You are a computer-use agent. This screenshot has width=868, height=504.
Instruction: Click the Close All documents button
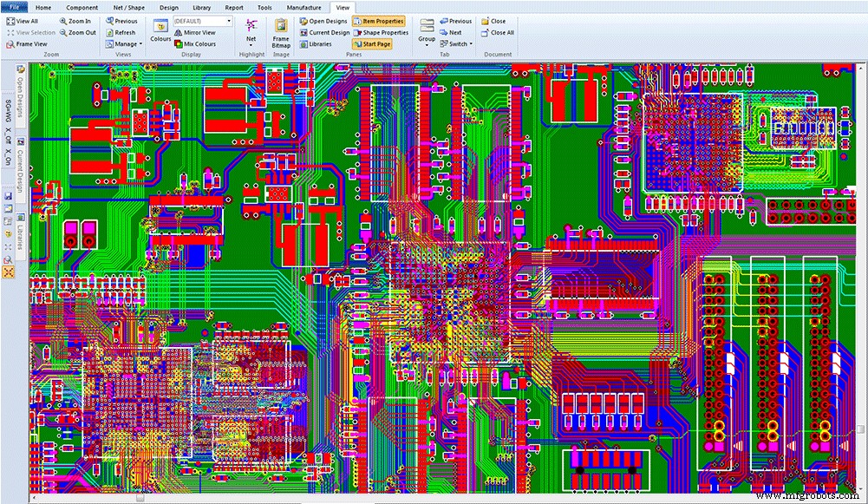click(499, 32)
